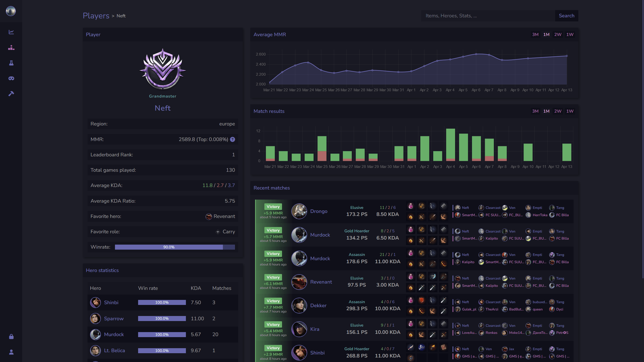Viewport: 644px width, 362px height.
Task: Click the lock icon in sidebar
Action: point(11,337)
